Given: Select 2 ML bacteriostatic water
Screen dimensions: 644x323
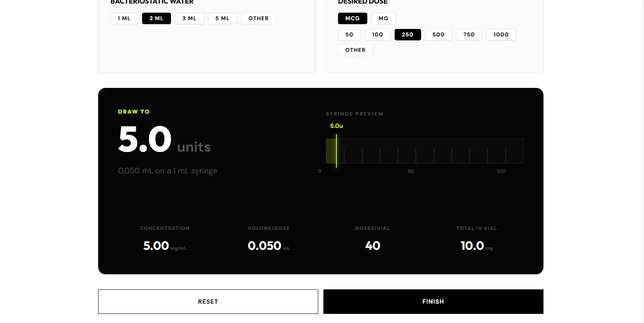Looking at the screenshot, I should click(x=156, y=19).
